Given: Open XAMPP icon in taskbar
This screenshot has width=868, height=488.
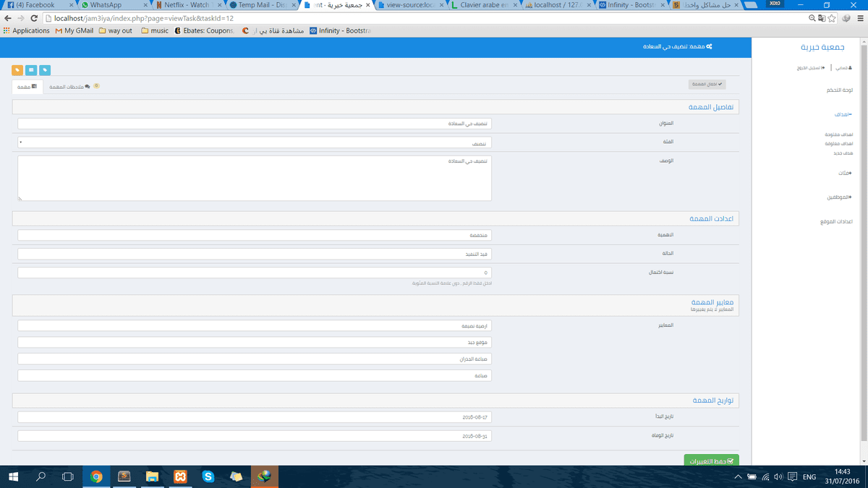Looking at the screenshot, I should 180,477.
